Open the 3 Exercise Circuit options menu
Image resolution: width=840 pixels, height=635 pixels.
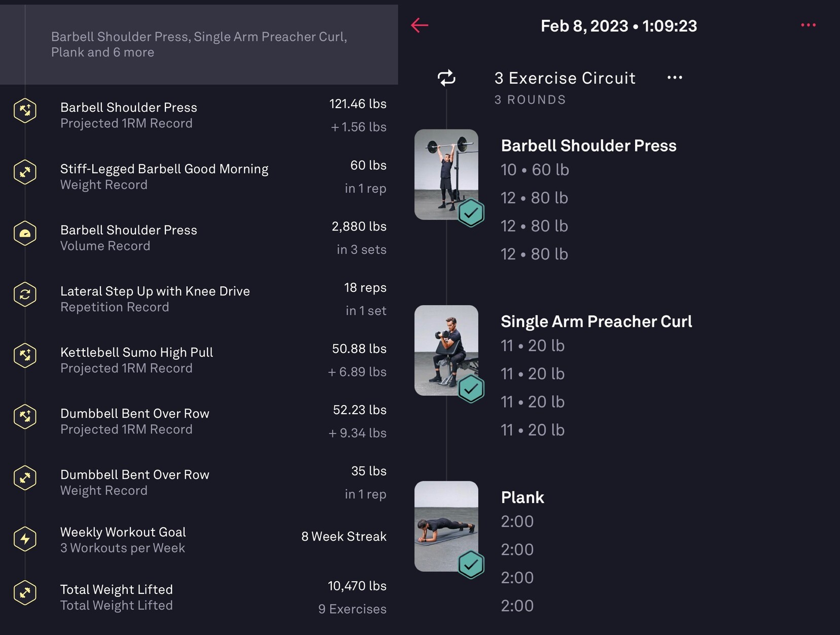675,78
